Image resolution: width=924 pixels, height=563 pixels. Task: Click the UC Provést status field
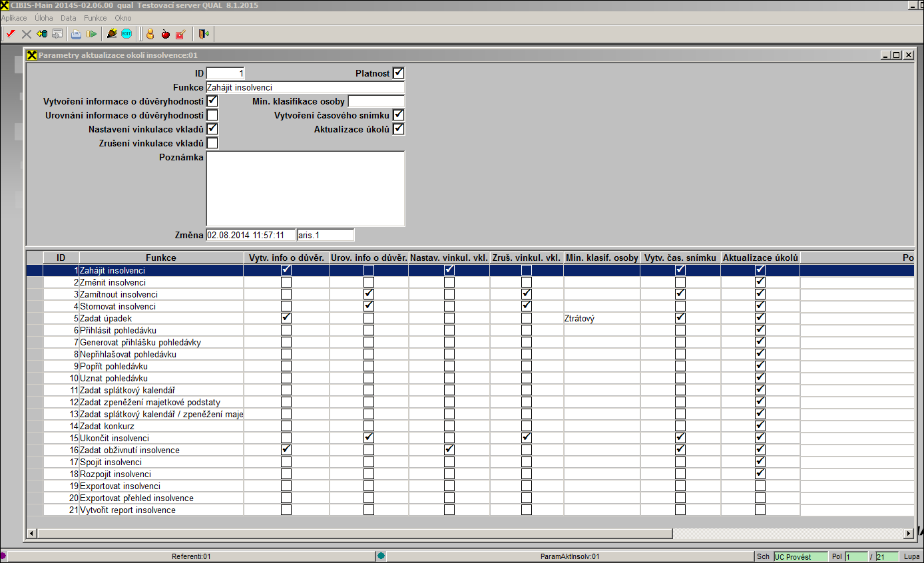pyautogui.click(x=800, y=556)
